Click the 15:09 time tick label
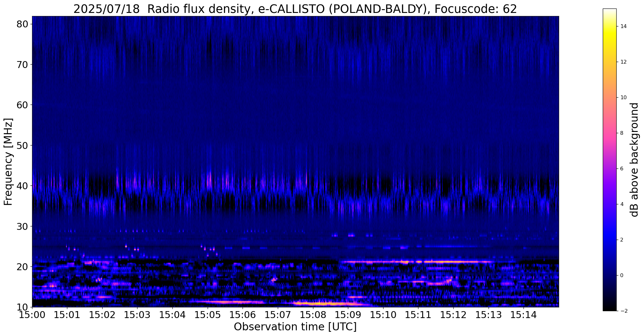The image size is (644, 336). [348, 315]
